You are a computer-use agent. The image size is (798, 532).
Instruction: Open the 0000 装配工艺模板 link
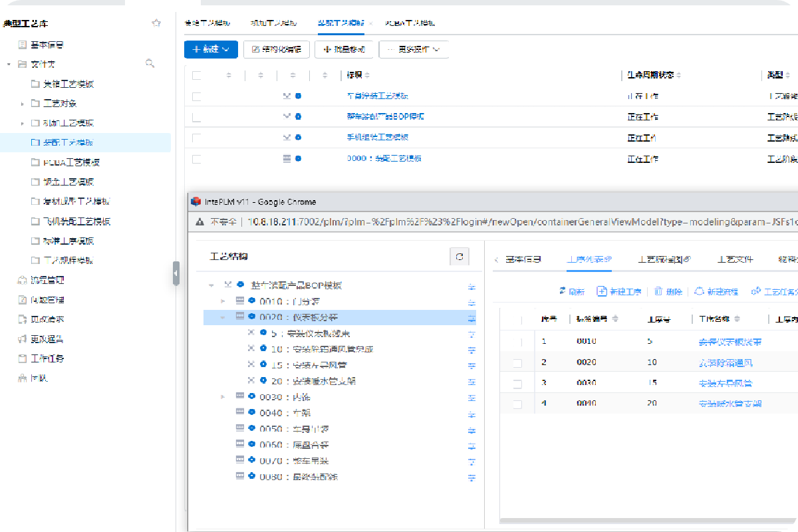click(x=384, y=159)
